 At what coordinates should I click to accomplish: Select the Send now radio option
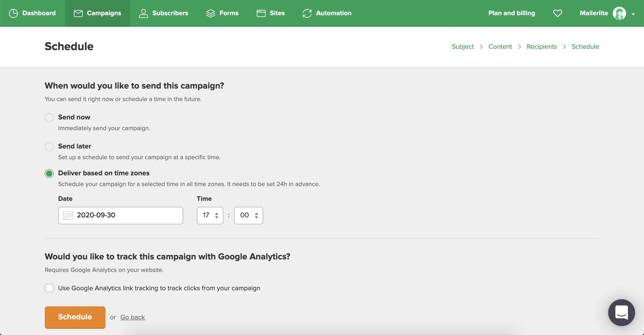point(49,117)
